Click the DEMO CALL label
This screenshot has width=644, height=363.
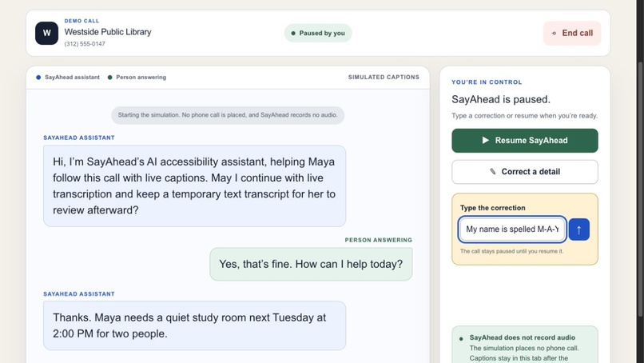pyautogui.click(x=81, y=21)
